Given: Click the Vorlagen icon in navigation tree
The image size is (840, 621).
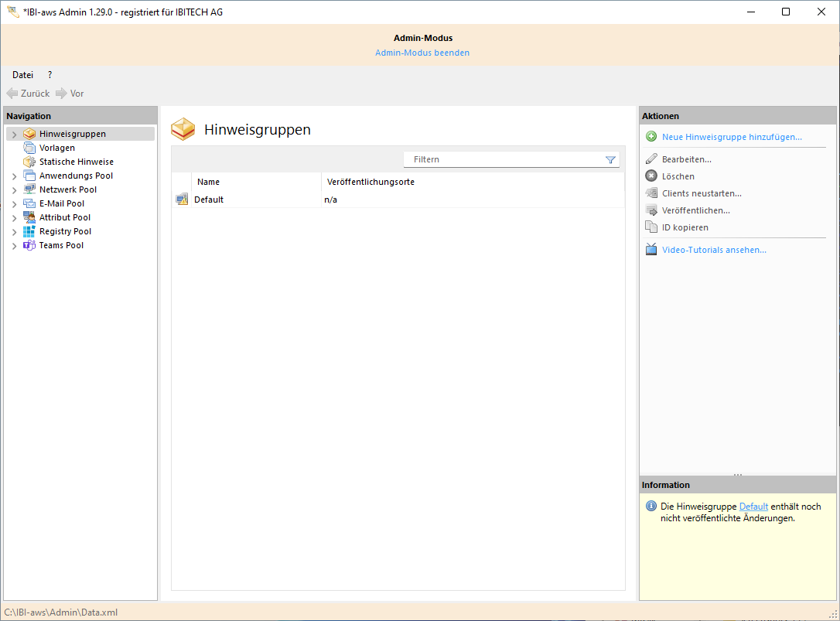Looking at the screenshot, I should 29,148.
